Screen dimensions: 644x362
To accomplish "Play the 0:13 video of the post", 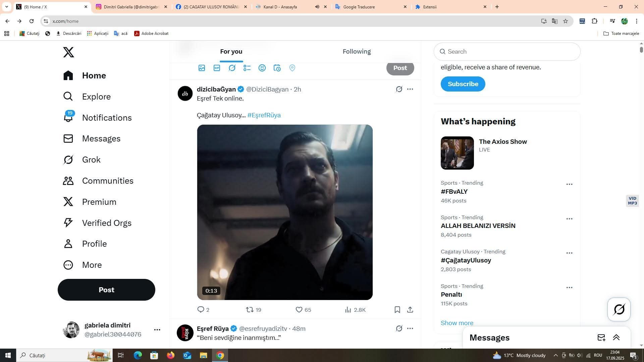I will [285, 212].
